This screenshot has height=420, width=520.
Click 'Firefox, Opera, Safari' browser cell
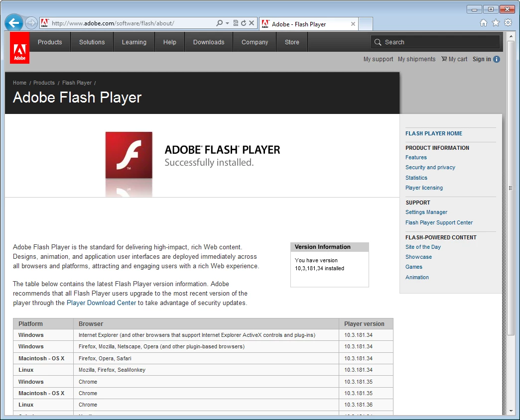[x=105, y=358]
